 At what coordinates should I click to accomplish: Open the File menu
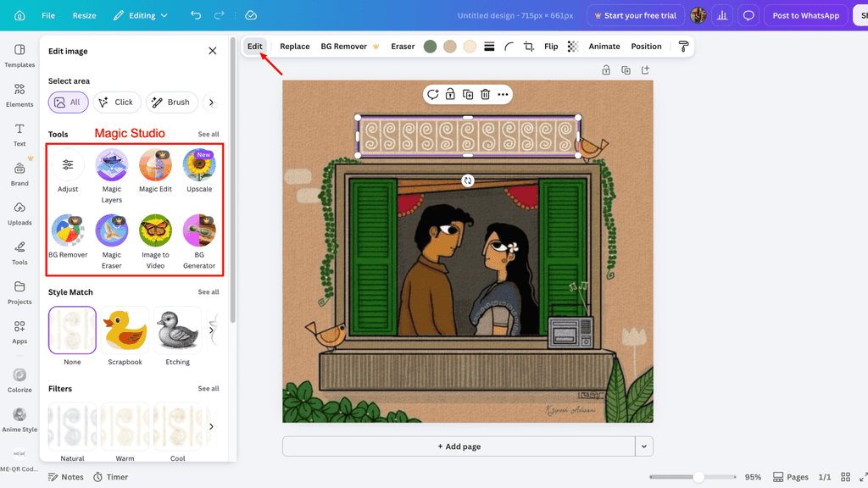(x=48, y=15)
